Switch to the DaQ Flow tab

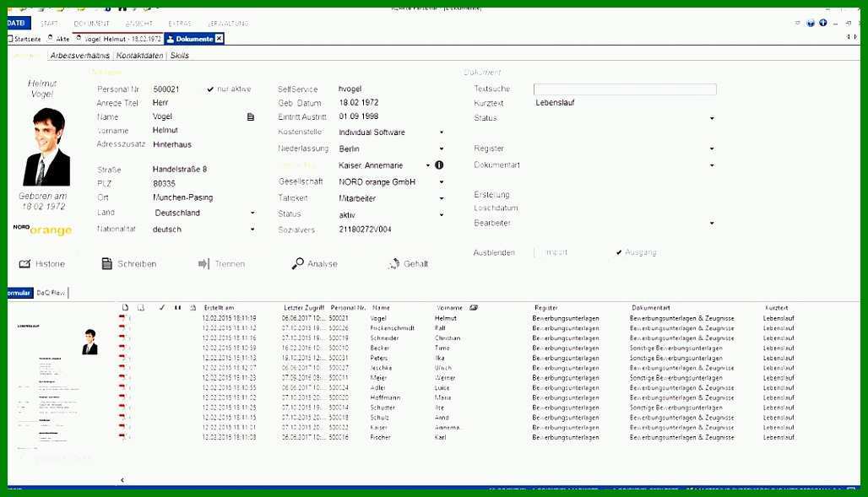pyautogui.click(x=51, y=293)
